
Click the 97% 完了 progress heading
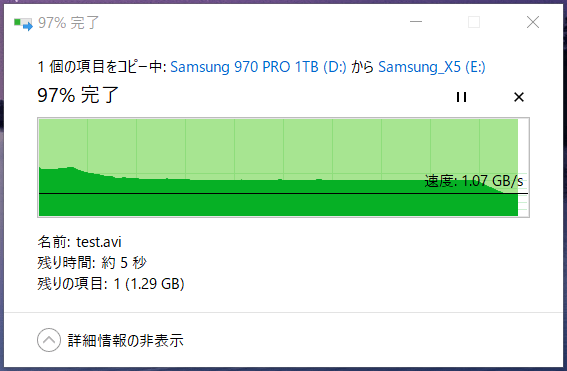tap(78, 95)
